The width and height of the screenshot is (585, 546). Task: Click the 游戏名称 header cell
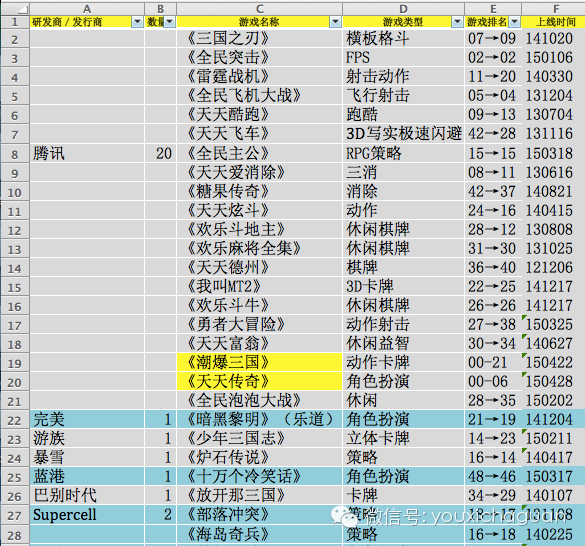coord(260,22)
